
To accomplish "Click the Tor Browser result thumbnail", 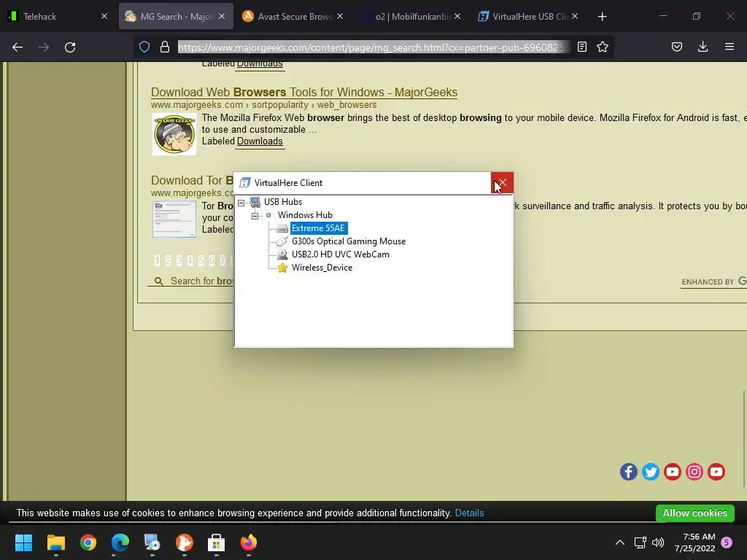I will point(174,219).
